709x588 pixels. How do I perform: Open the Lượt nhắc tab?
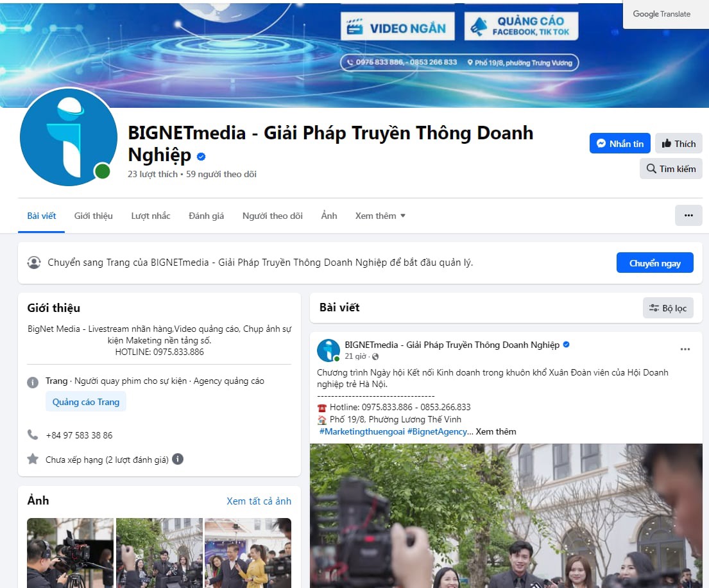pyautogui.click(x=151, y=216)
